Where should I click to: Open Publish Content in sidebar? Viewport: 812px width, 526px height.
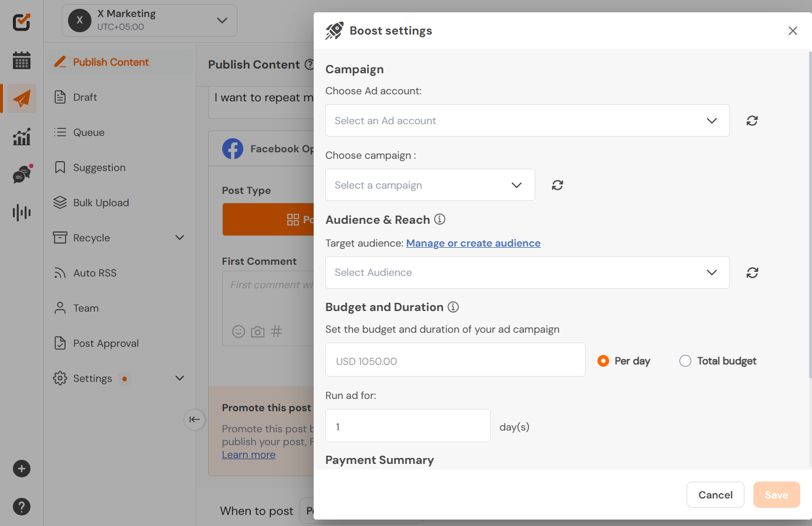120,62
